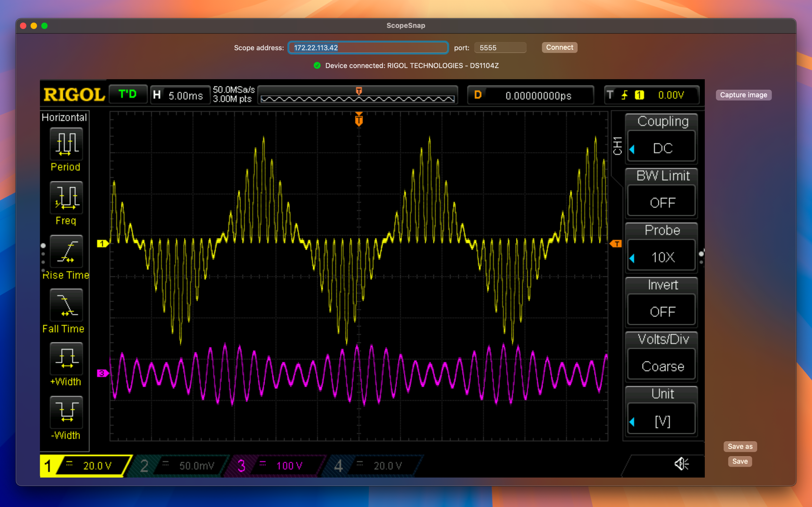The height and width of the screenshot is (507, 812).
Task: Select the +Width measurement icon
Action: [x=66, y=358]
